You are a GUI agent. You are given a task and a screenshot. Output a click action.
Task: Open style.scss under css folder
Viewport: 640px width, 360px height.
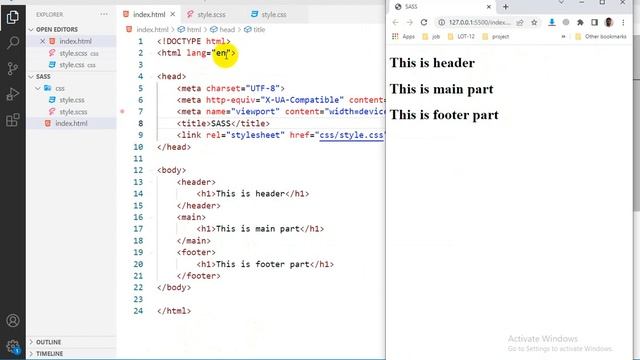tap(73, 112)
